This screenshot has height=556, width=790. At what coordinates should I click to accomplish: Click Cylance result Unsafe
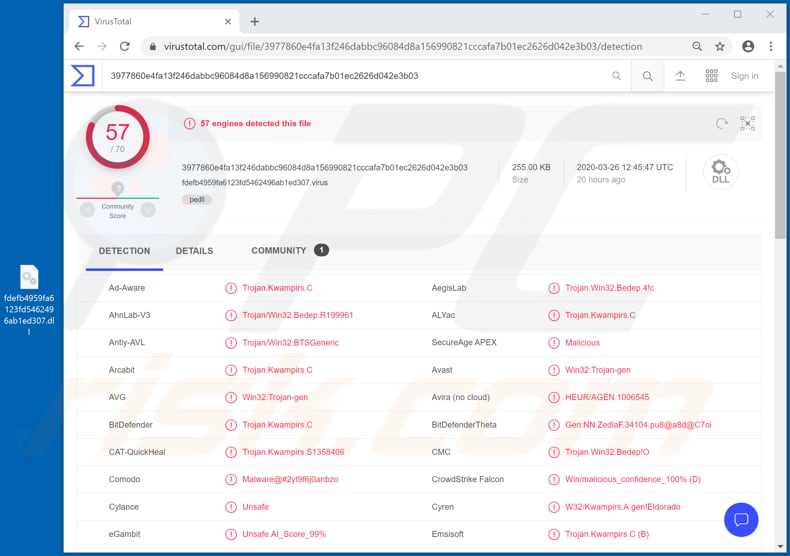(255, 507)
